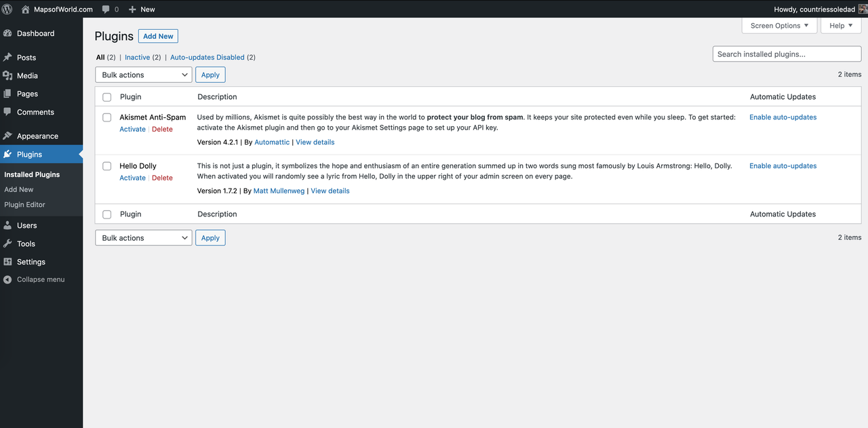The height and width of the screenshot is (428, 868).
Task: Click the Media icon in sidebar
Action: 7,76
